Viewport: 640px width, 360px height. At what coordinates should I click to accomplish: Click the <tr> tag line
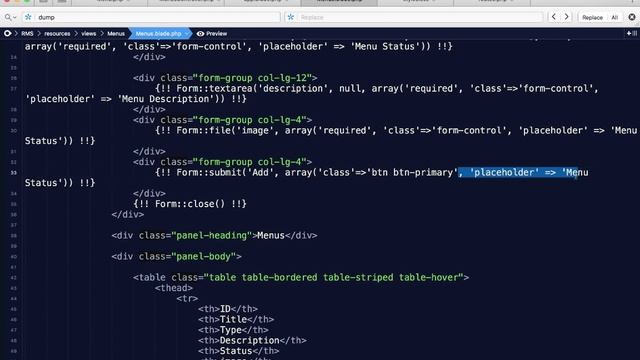tap(187, 298)
